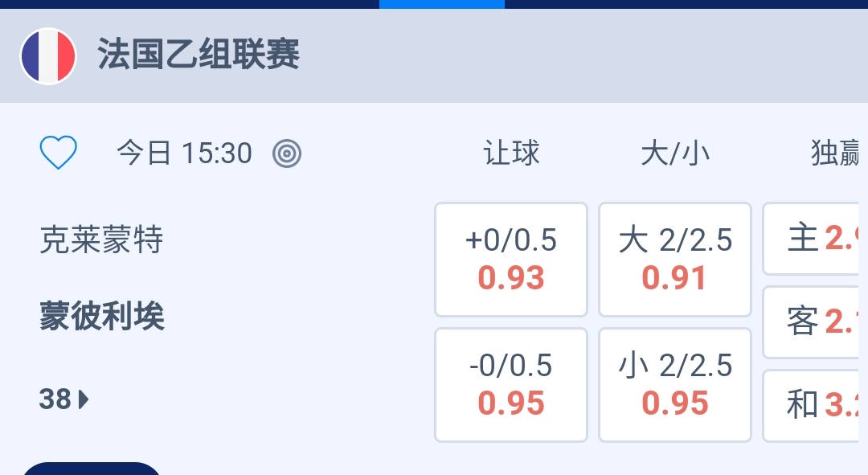Pick the 大 2/2.5 over odds 0.91

click(675, 260)
